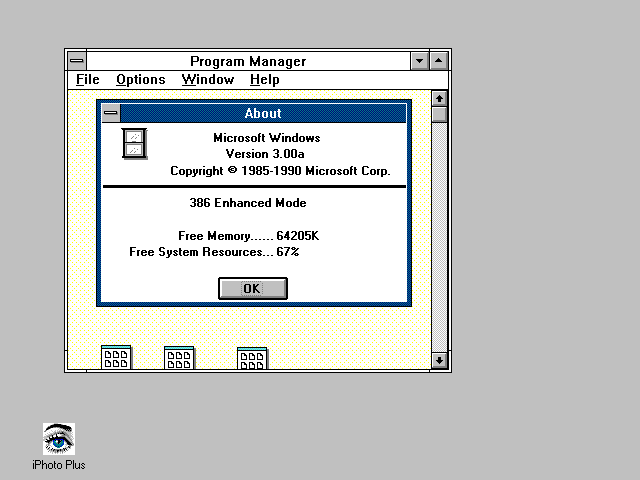Click the 'Microsoft Windows' heading text
Image resolution: width=640 pixels, height=480 pixels.
pyautogui.click(x=267, y=138)
